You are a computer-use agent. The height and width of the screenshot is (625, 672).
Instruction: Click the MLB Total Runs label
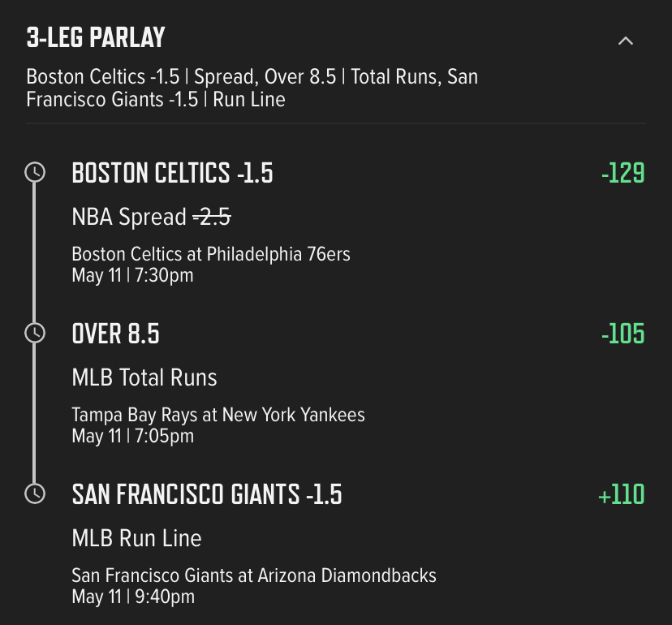click(x=144, y=377)
